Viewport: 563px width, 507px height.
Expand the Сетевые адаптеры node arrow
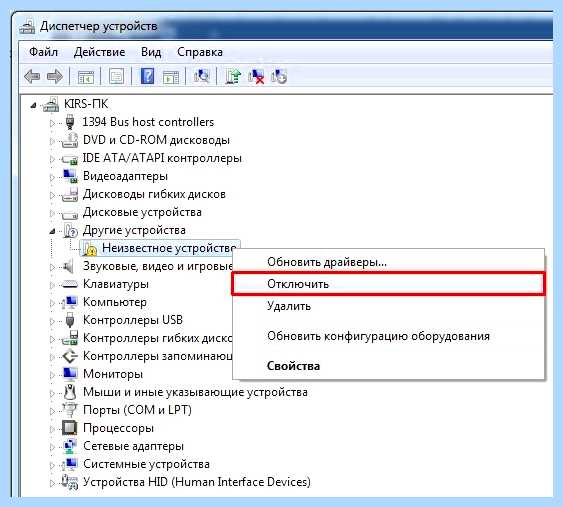coord(52,447)
